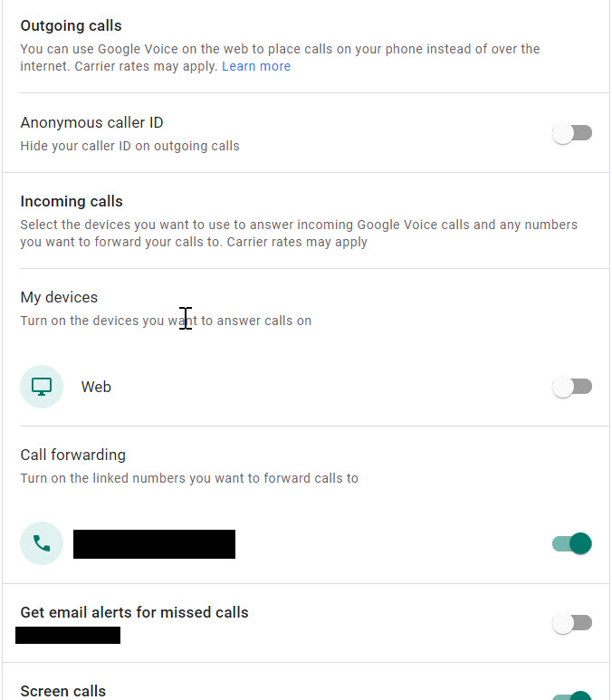The height and width of the screenshot is (700, 612).
Task: Click the Web device label
Action: point(96,387)
